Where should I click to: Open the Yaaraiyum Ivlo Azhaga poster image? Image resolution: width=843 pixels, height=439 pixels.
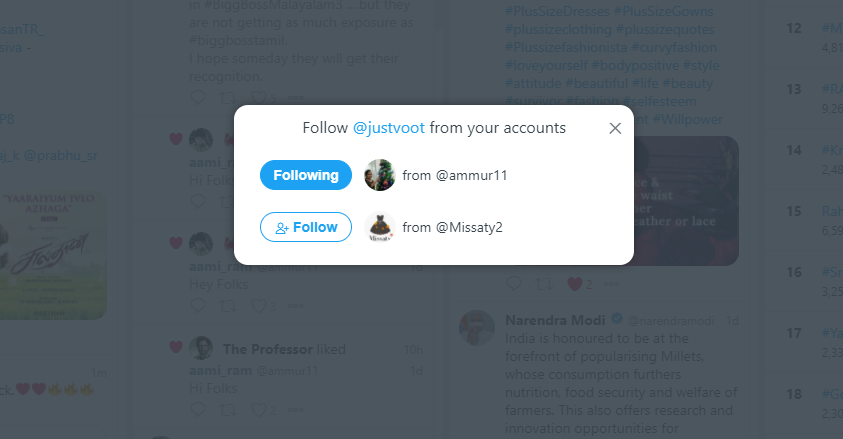pyautogui.click(x=52, y=256)
